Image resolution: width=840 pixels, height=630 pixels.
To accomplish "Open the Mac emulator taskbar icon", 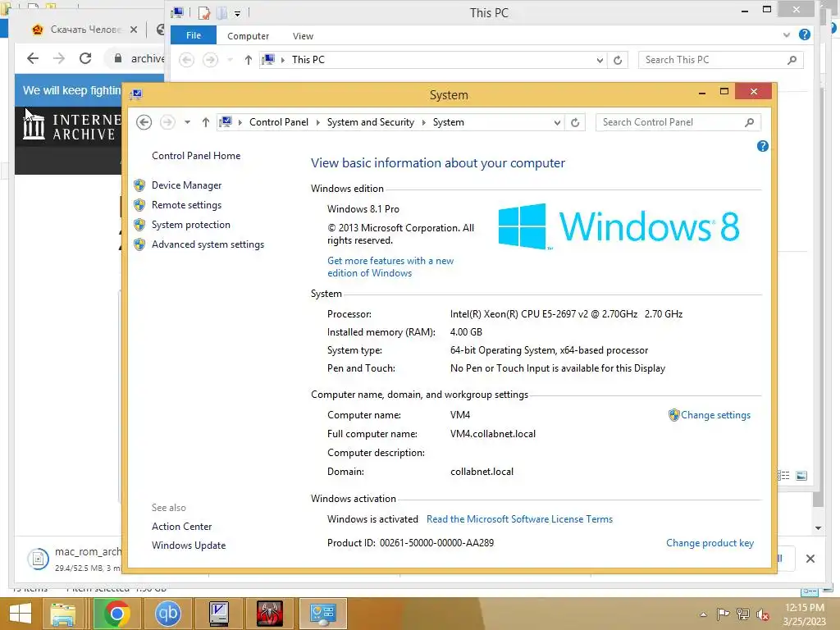I will coord(218,614).
